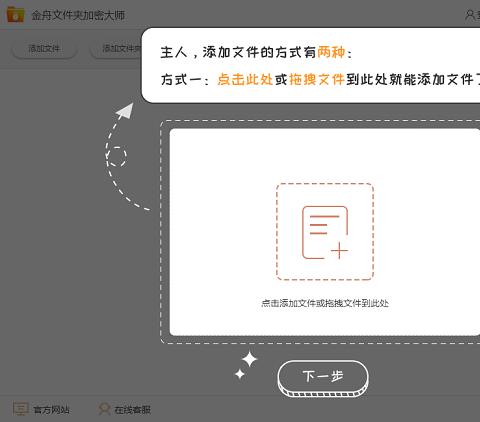This screenshot has height=422, width=480.
Task: Click the curved dashed arrow's arrowhead
Action: pyautogui.click(x=126, y=110)
